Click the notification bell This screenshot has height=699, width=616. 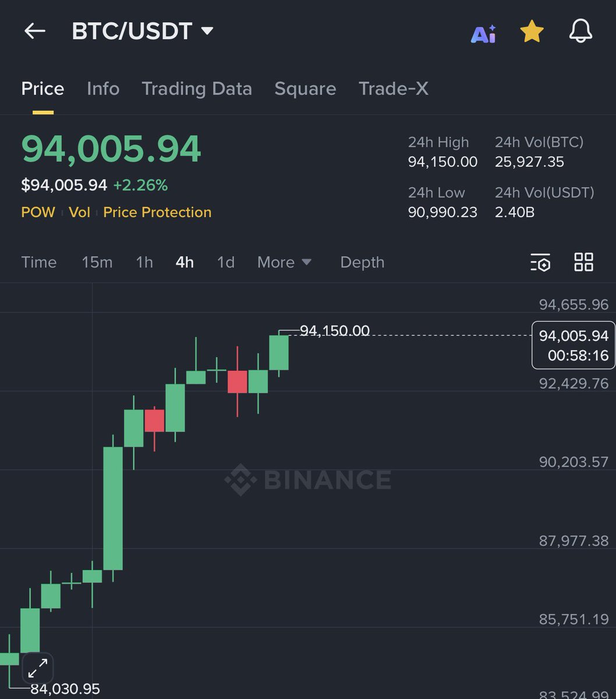pos(580,31)
